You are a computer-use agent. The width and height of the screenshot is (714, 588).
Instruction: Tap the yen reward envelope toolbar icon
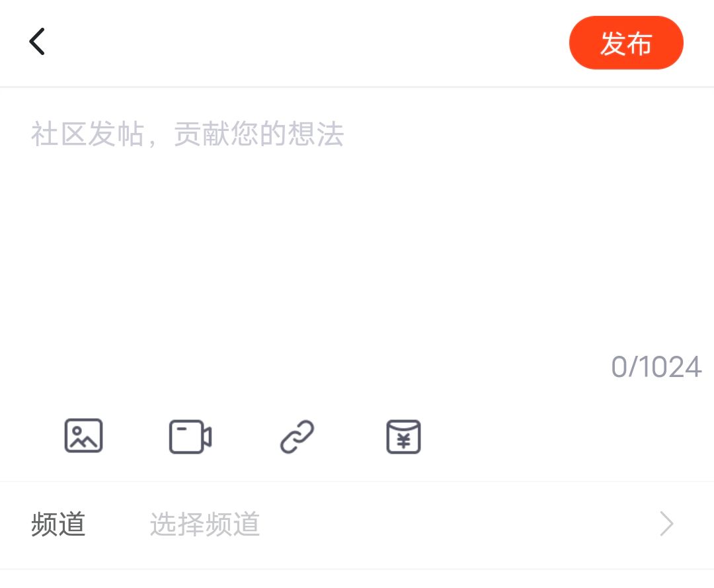[403, 437]
